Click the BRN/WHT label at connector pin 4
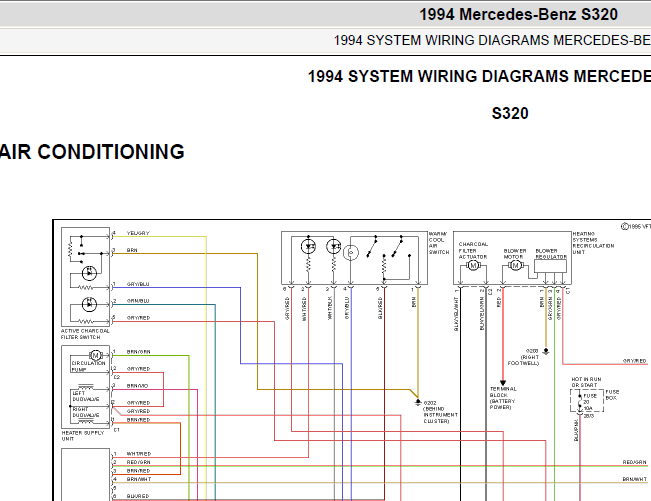Viewport: 651px width, 501px height. tap(139, 479)
